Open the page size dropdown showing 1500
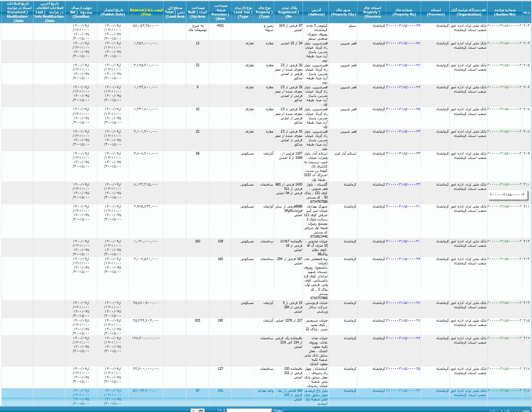The height and width of the screenshot is (412, 532). pos(198,410)
